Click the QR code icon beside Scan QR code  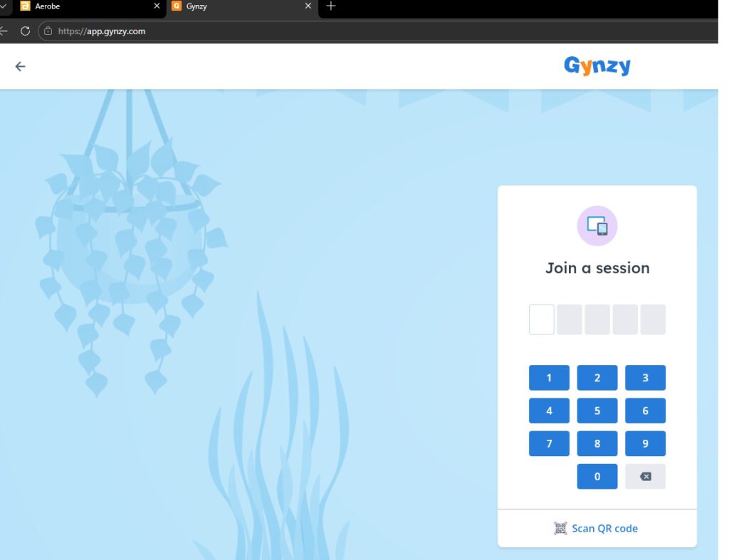(560, 528)
